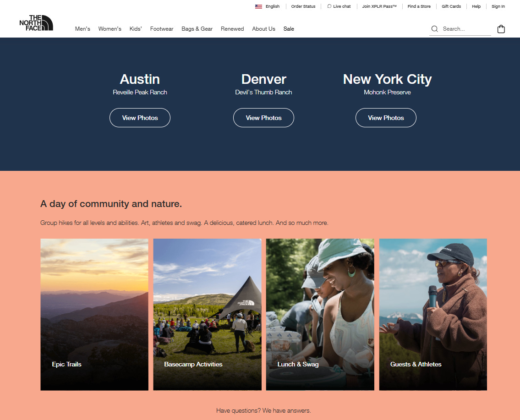Click 'Have questions? We have answers.' text
The width and height of the screenshot is (520, 420).
coord(263,410)
